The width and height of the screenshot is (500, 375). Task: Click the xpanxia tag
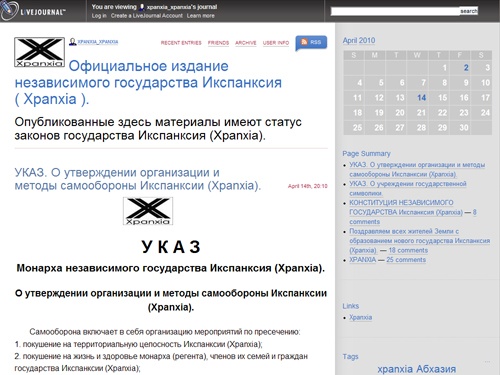[395, 369]
